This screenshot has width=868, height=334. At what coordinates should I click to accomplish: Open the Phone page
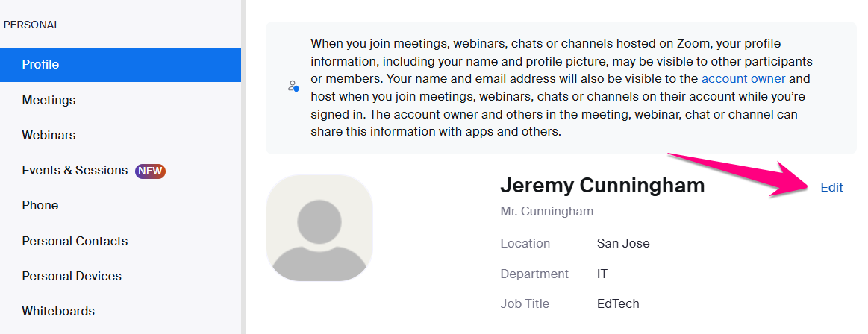(120, 205)
